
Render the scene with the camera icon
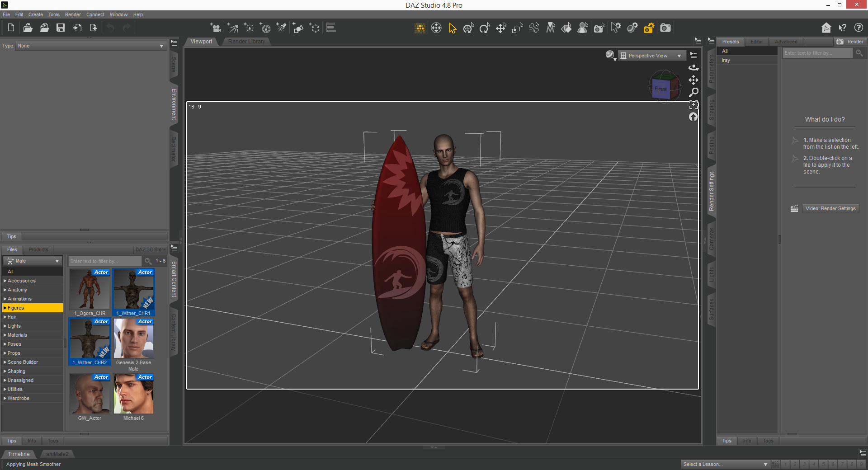(x=665, y=28)
